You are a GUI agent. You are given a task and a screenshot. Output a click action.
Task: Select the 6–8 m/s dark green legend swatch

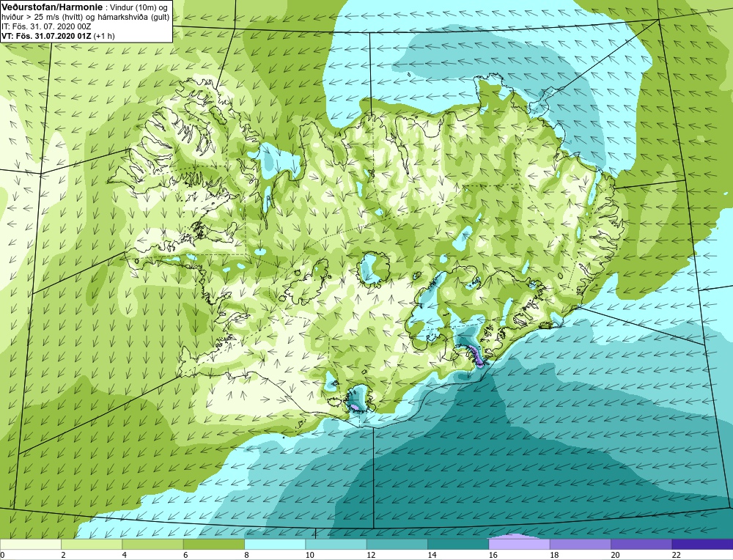[x=213, y=545]
